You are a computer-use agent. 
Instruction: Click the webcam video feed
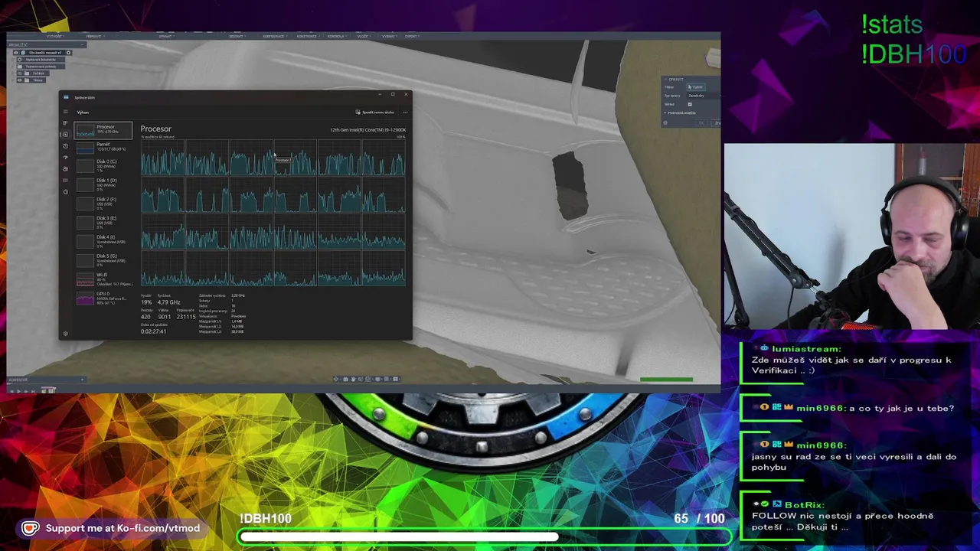pos(851,237)
